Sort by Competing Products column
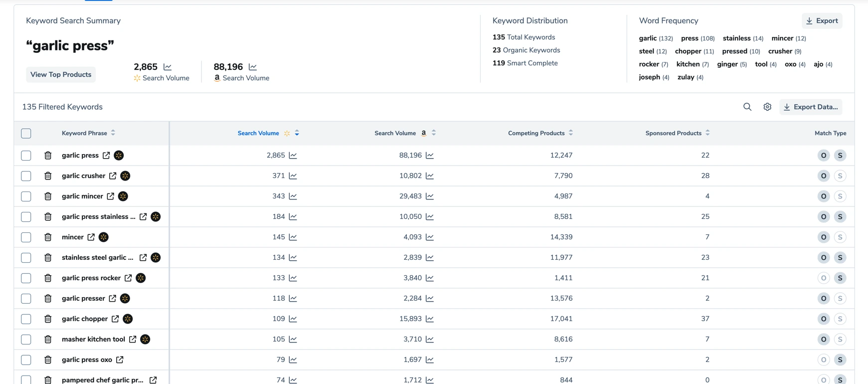The height and width of the screenshot is (384, 868). [571, 133]
